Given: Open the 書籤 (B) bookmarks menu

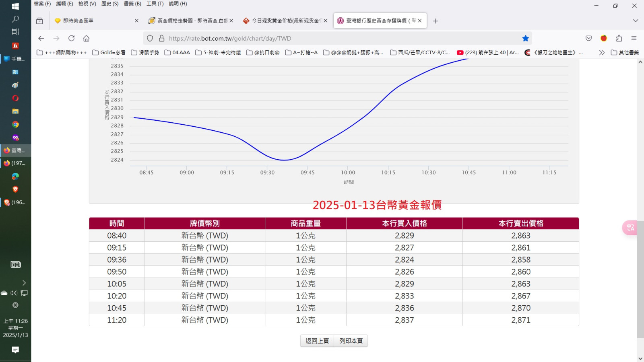Looking at the screenshot, I should click(132, 4).
